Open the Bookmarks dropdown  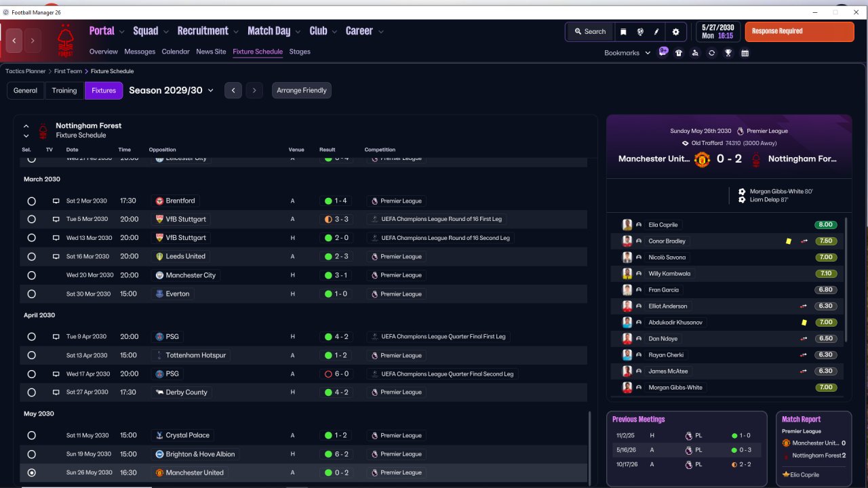click(x=627, y=53)
